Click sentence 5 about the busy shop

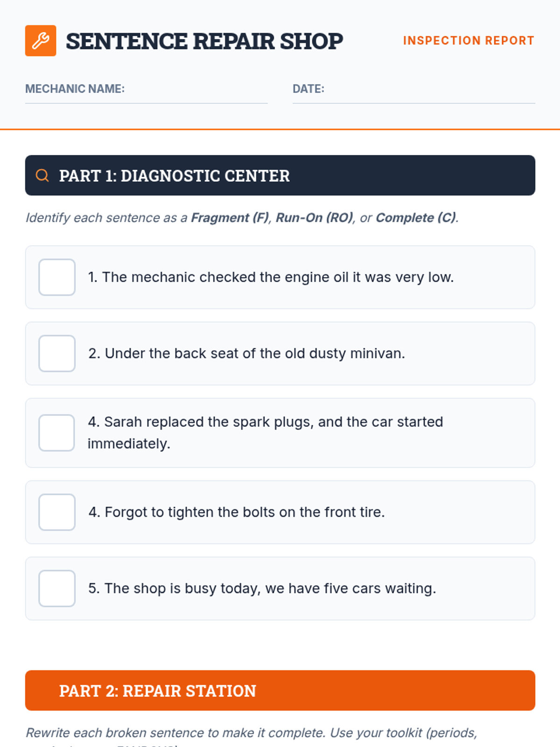click(x=262, y=588)
